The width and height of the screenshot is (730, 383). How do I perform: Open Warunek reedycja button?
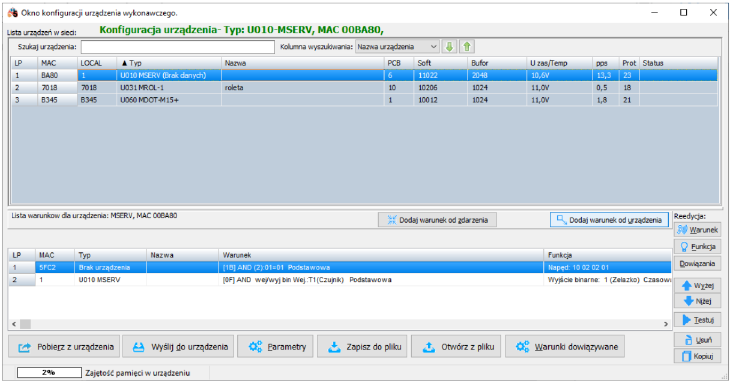[x=697, y=230]
